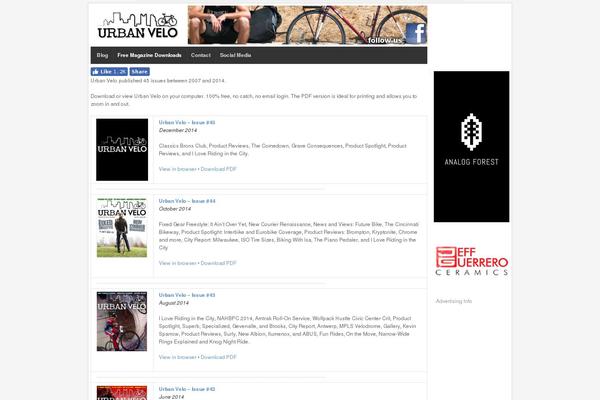Open the Advertising Info link

point(454,301)
